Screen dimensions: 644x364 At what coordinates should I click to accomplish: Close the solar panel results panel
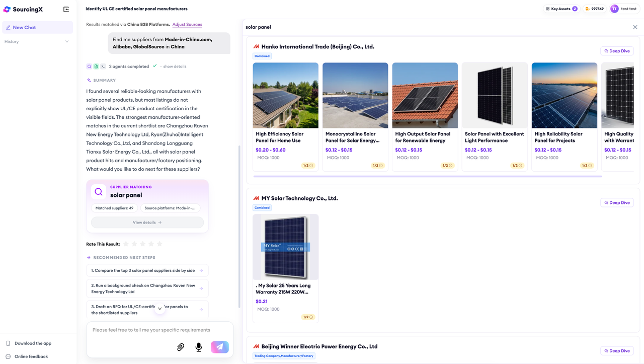(x=635, y=27)
